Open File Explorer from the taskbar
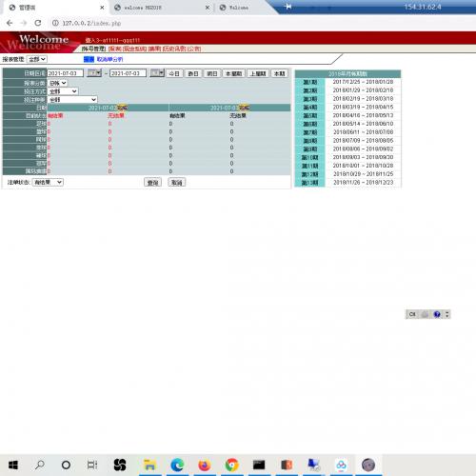This screenshot has height=476, width=476. tap(149, 466)
